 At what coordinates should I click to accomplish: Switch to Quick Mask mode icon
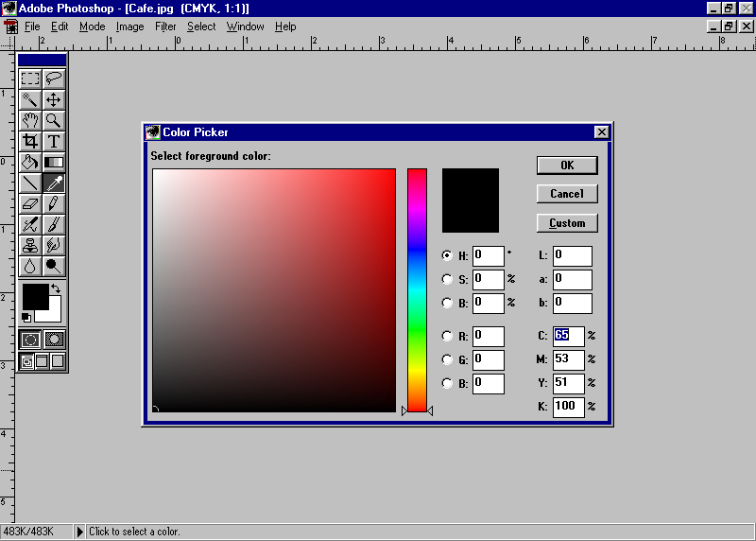[54, 340]
